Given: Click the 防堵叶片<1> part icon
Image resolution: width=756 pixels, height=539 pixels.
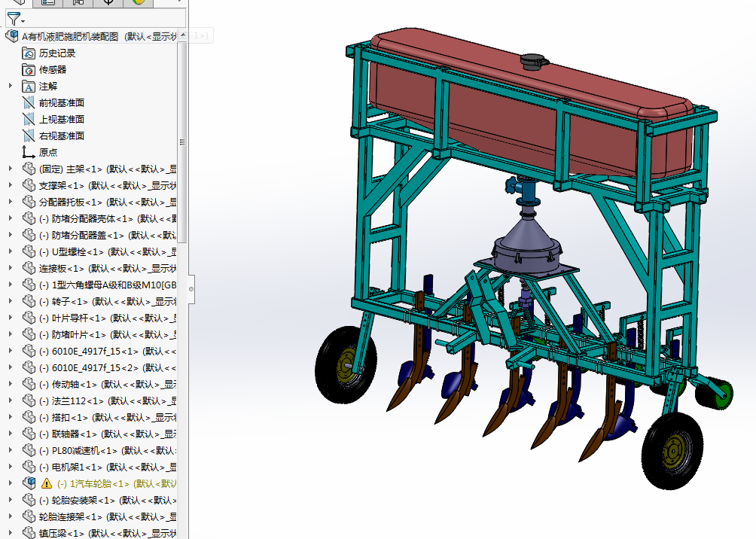Looking at the screenshot, I should coord(29,334).
